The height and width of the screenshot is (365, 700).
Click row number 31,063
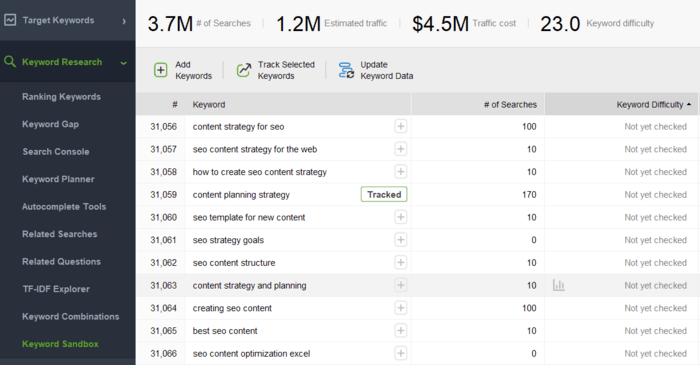[x=163, y=285]
